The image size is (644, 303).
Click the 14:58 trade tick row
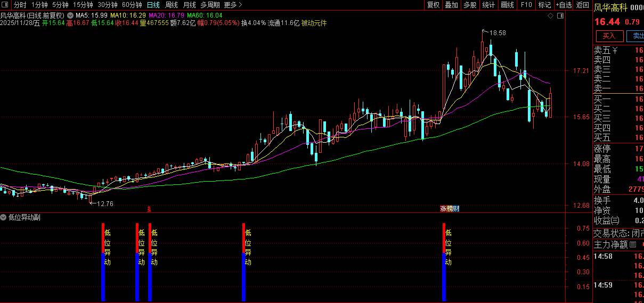[x=618, y=257]
